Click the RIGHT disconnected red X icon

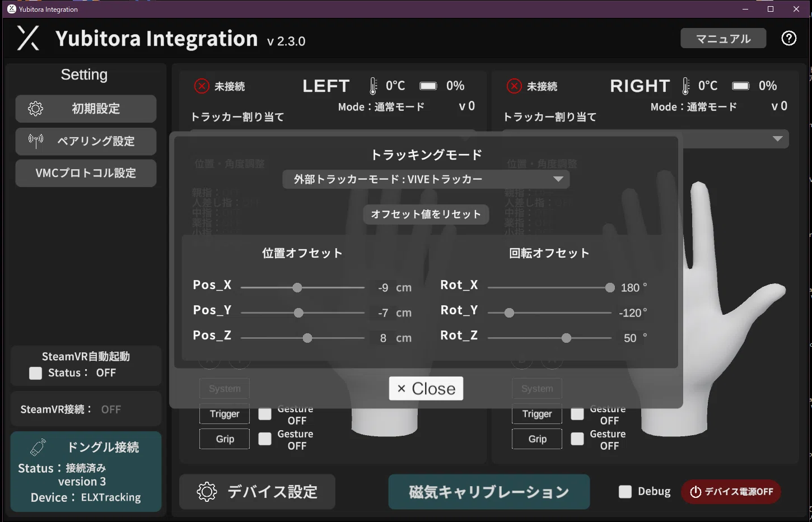point(514,86)
